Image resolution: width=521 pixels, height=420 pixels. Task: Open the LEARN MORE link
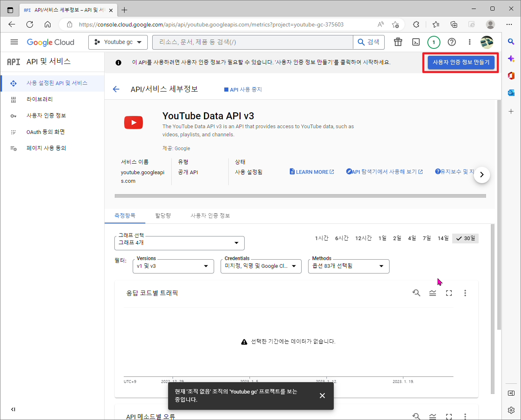312,172
